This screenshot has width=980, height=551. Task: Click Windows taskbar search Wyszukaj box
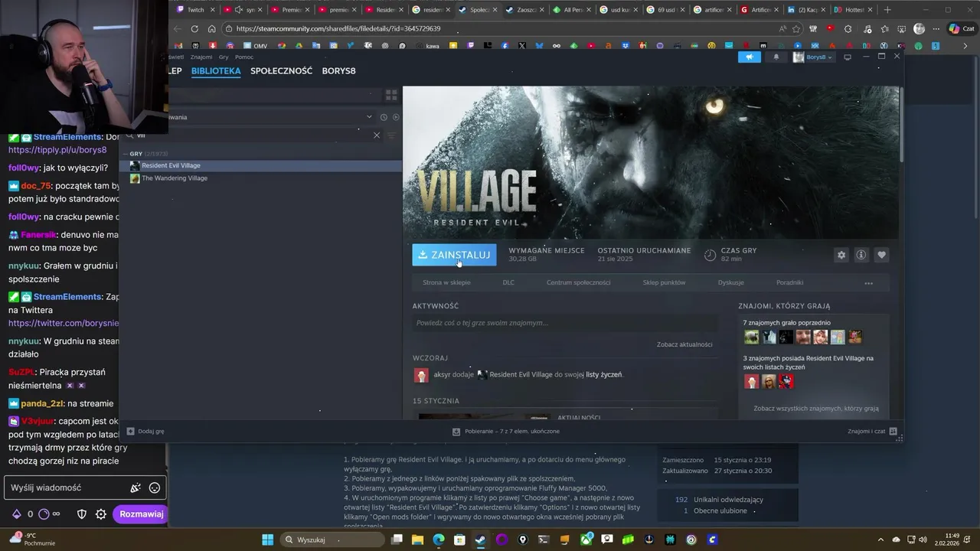pos(332,540)
